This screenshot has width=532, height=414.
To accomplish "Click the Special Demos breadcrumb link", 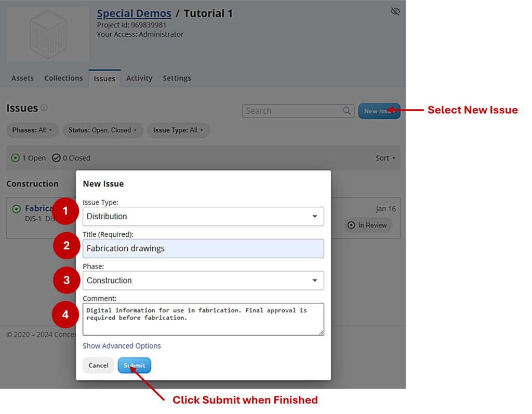I will point(134,14).
